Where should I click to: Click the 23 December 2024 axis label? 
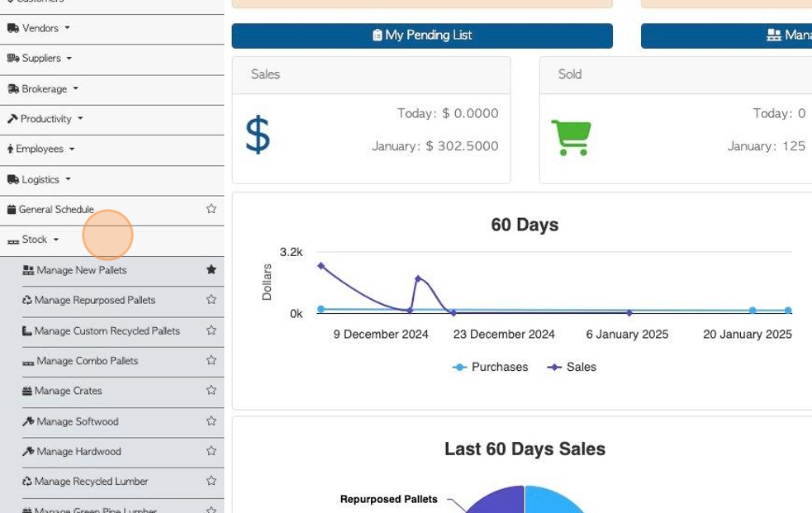coord(504,335)
